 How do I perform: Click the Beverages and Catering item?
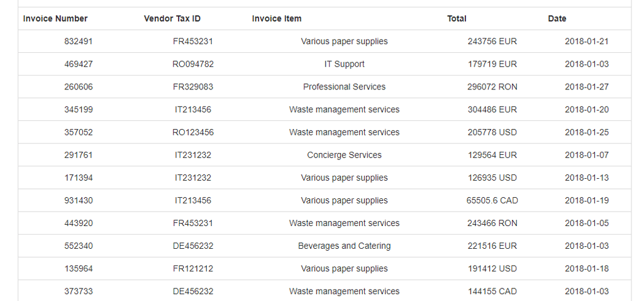point(344,246)
